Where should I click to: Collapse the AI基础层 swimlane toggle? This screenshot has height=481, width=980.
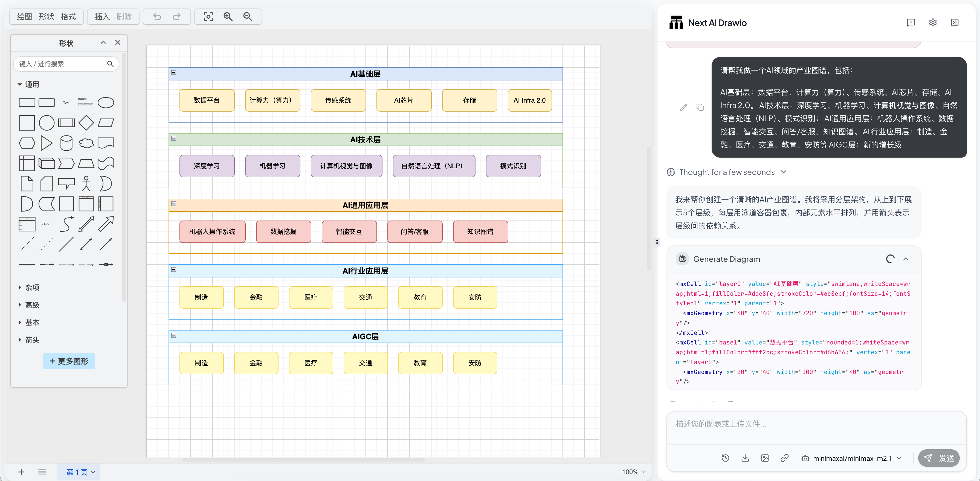pos(174,72)
